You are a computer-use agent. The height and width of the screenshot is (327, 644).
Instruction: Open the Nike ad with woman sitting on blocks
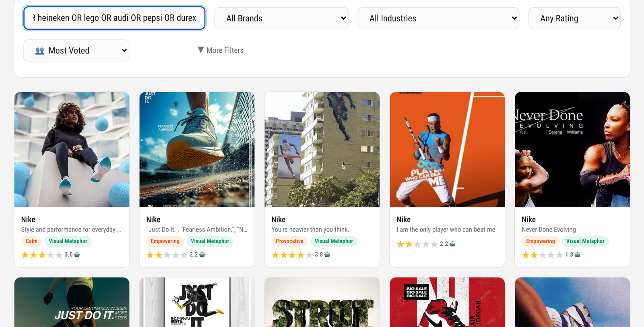point(72,149)
